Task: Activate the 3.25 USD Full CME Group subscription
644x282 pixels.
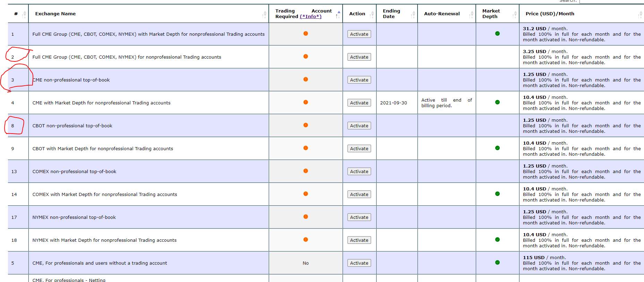Action: pos(359,57)
